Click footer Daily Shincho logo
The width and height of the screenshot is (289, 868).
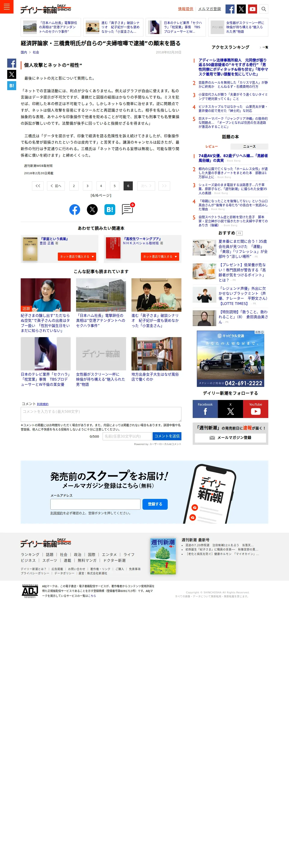45,543
